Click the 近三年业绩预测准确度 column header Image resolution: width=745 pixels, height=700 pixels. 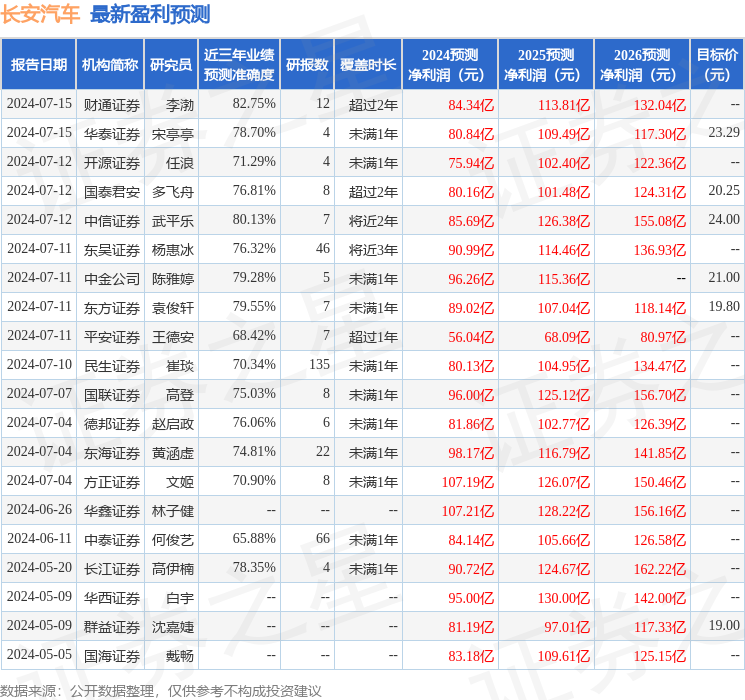pyautogui.click(x=239, y=65)
